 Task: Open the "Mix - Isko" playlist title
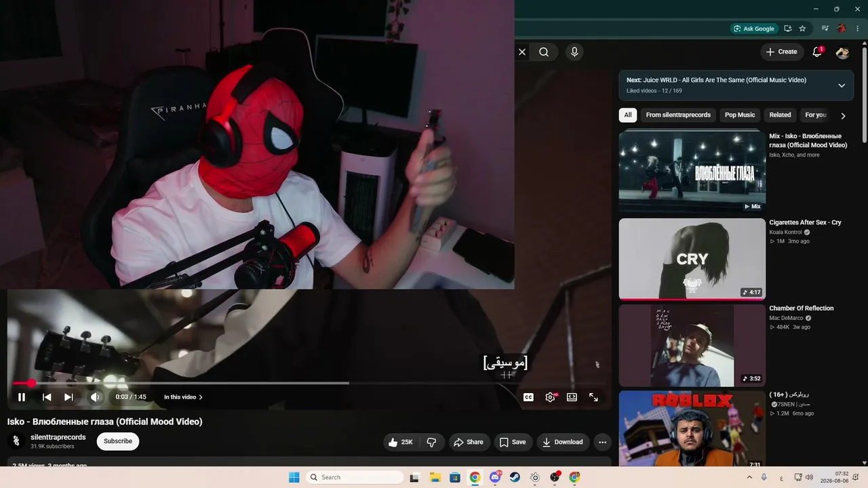pos(808,141)
